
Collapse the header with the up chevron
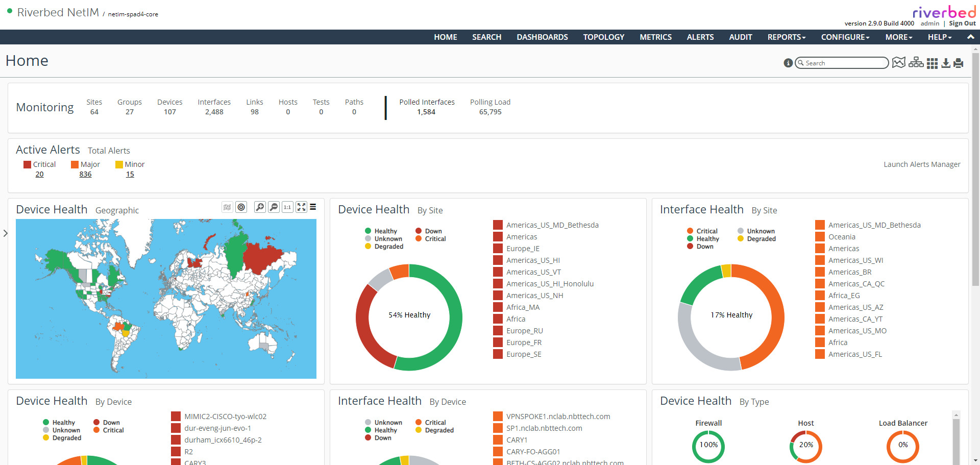point(970,37)
